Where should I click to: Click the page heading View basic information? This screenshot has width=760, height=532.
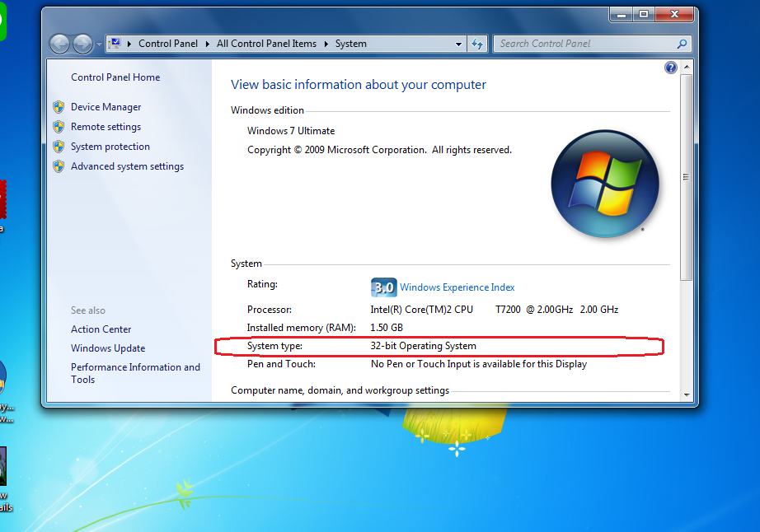pos(359,85)
